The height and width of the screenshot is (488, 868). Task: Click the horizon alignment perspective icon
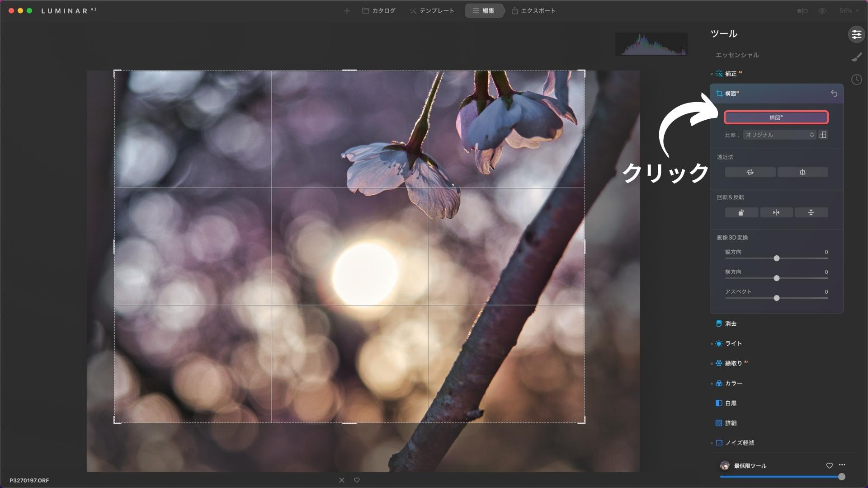pos(750,172)
